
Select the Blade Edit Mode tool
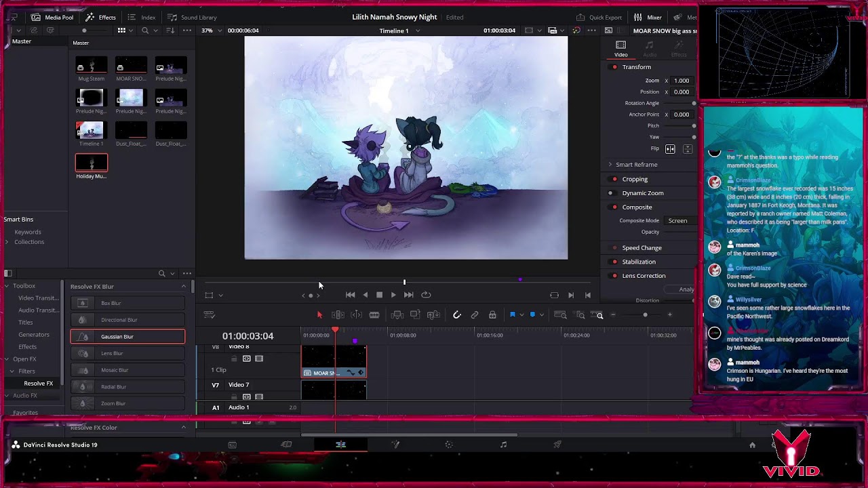(374, 314)
